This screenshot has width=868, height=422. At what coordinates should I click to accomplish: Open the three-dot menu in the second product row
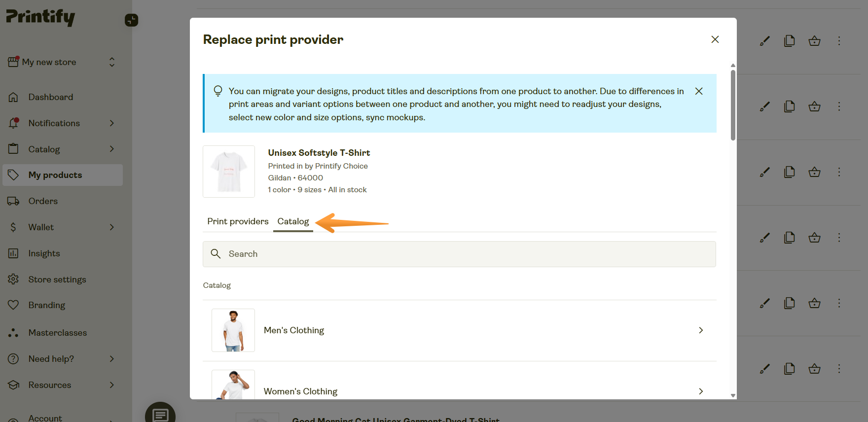[839, 106]
